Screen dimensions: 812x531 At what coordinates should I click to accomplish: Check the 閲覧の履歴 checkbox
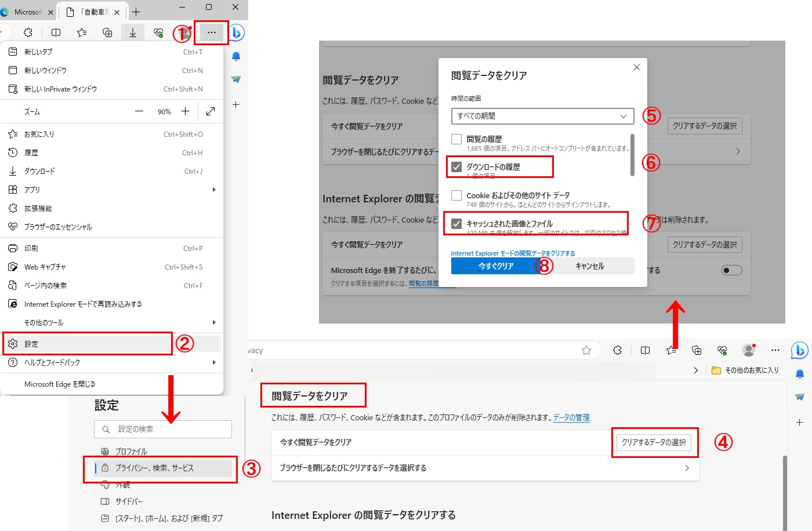click(456, 139)
